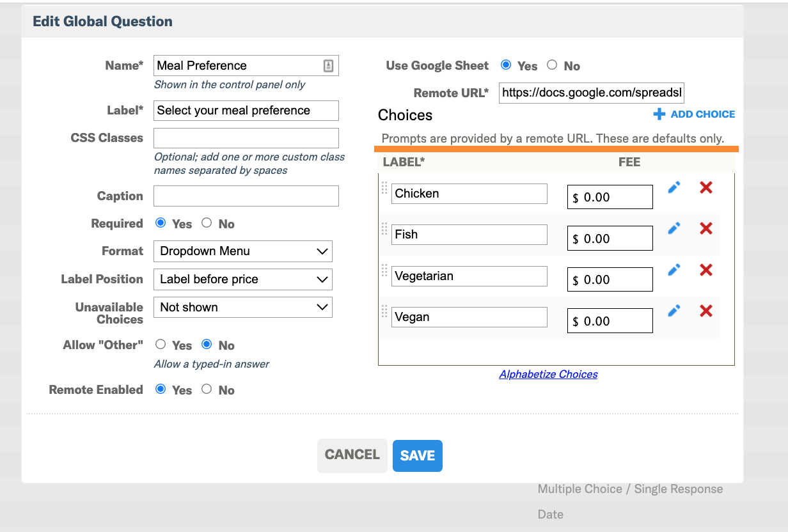Viewport: 788px width, 532px height.
Task: Delete the Chicken choice with red X
Action: point(706,187)
